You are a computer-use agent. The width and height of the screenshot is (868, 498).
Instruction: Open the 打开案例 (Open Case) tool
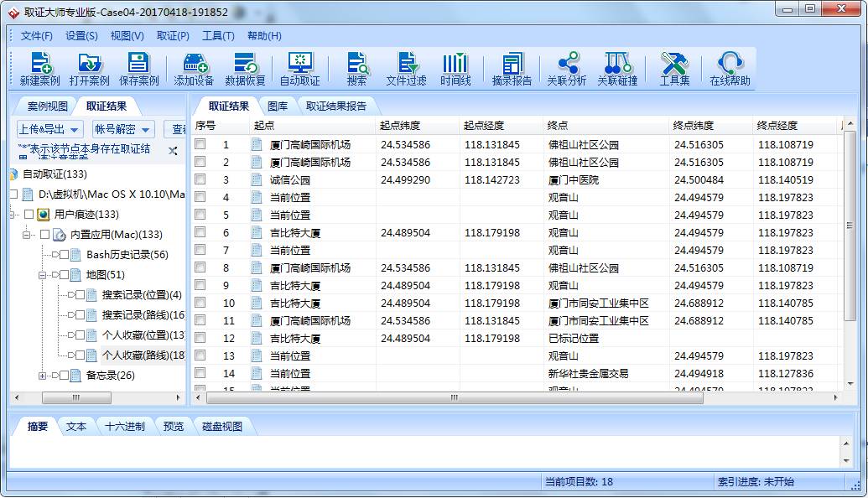coord(89,69)
